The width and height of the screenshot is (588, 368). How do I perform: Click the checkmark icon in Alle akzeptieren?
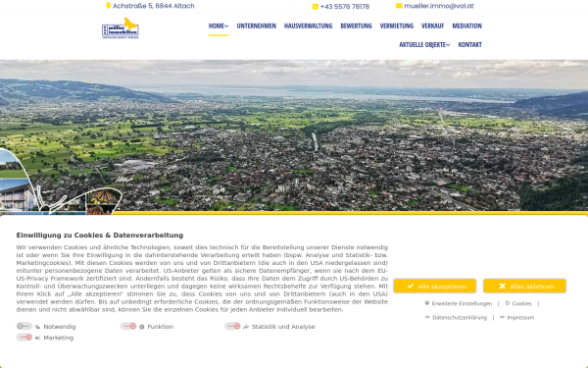[411, 287]
